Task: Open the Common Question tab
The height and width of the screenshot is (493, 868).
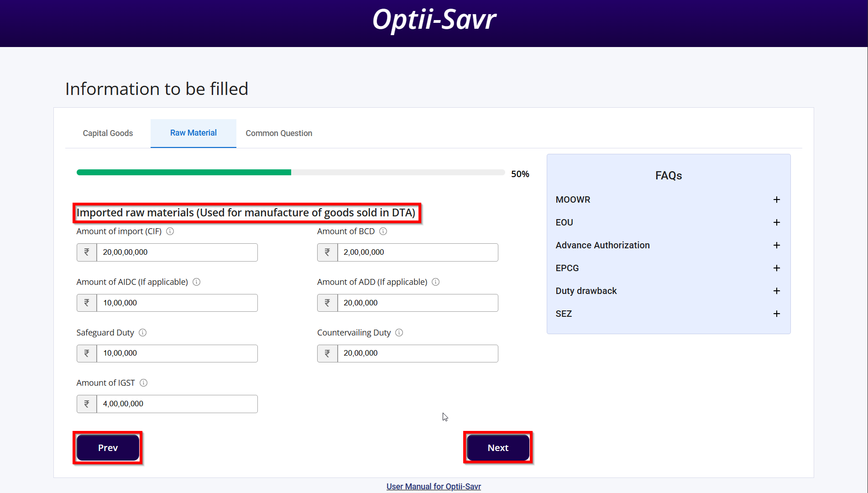Action: click(279, 133)
